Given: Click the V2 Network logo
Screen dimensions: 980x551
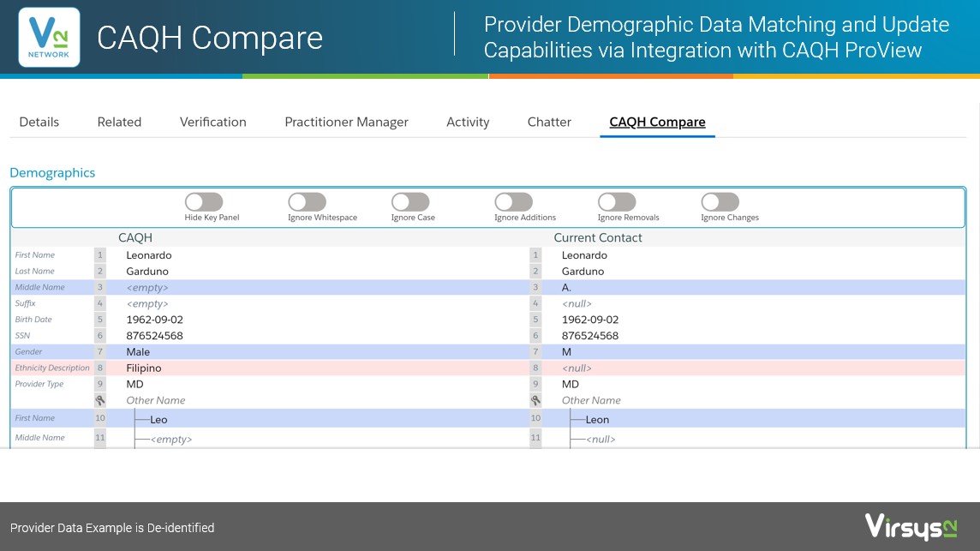Looking at the screenshot, I should tap(50, 38).
